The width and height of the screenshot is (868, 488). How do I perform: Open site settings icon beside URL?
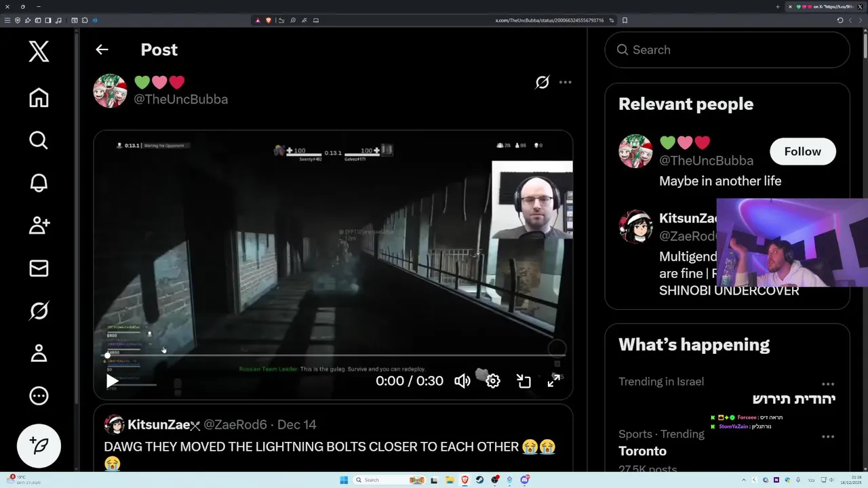click(x=612, y=20)
